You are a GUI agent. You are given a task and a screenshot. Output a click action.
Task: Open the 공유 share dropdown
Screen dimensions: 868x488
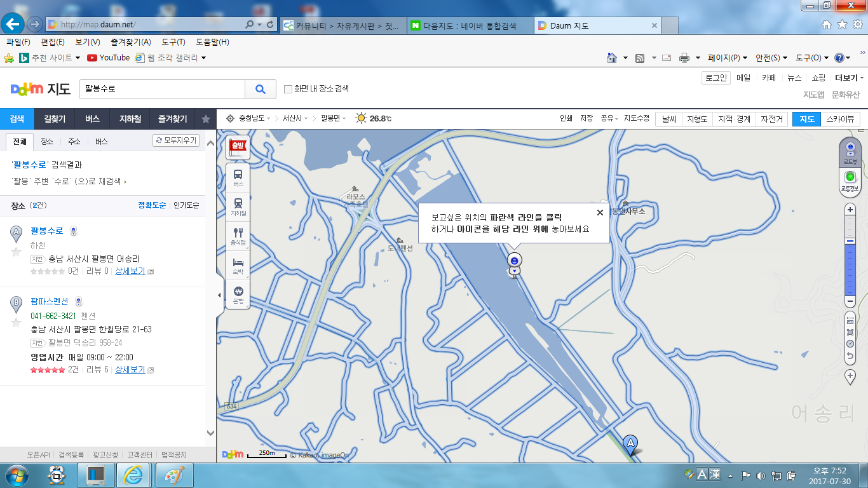[x=609, y=119]
